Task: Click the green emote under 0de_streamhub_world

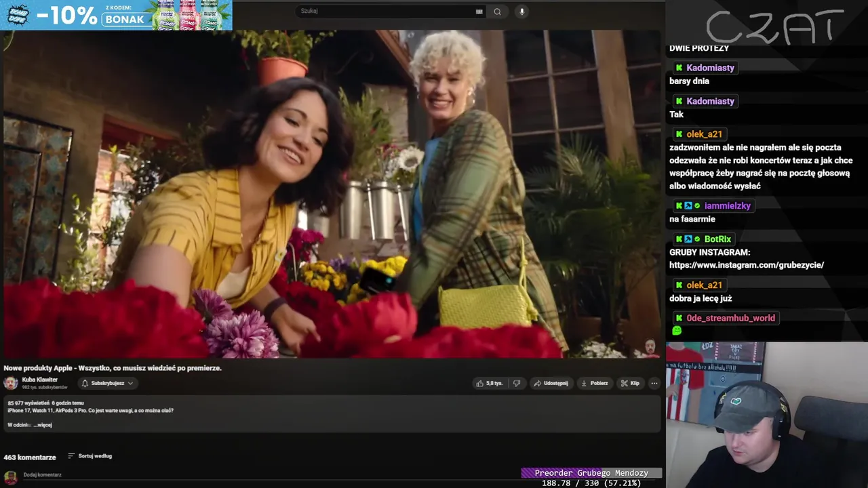Action: [676, 331]
